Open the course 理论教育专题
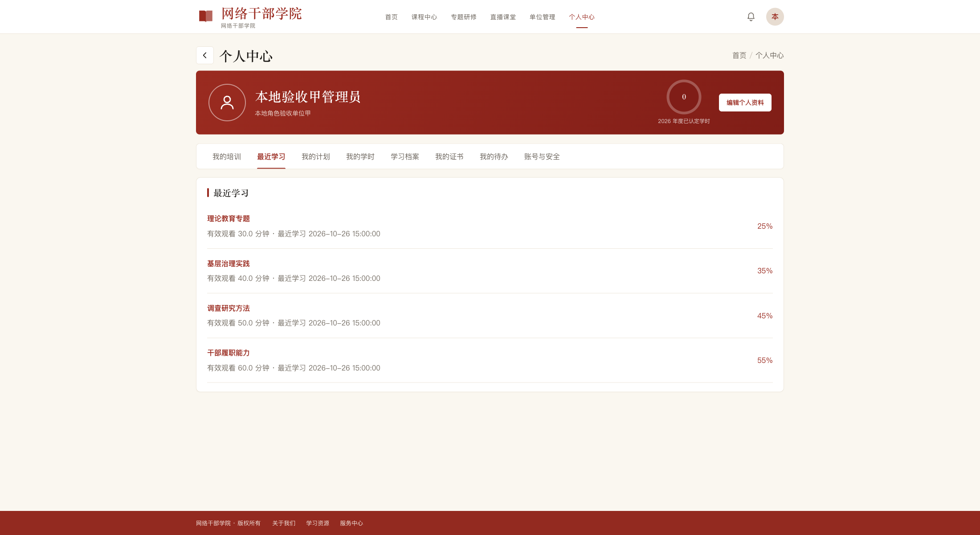Screen dimensions: 980x535 click(229, 218)
